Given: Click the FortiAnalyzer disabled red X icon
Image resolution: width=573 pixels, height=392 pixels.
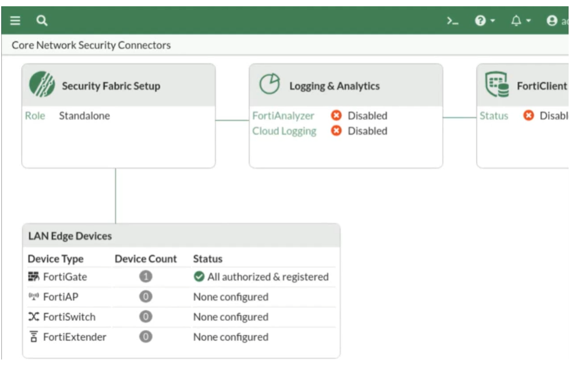Looking at the screenshot, I should tap(336, 116).
